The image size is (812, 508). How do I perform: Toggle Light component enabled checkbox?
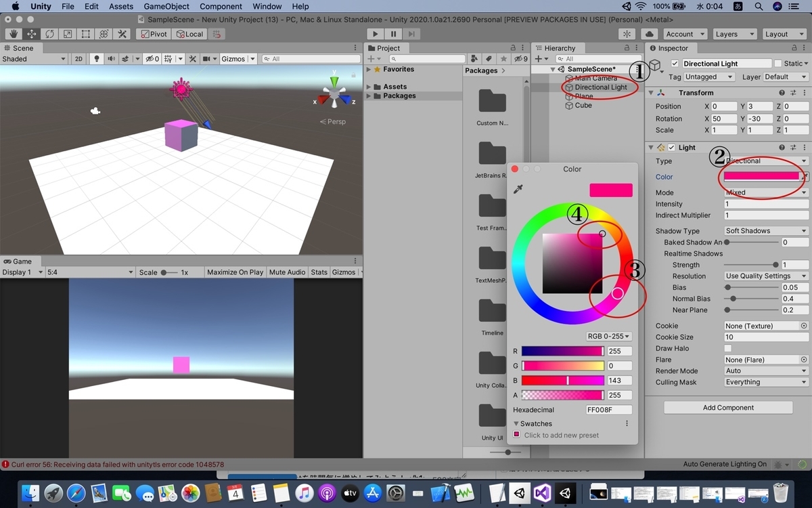pyautogui.click(x=672, y=148)
